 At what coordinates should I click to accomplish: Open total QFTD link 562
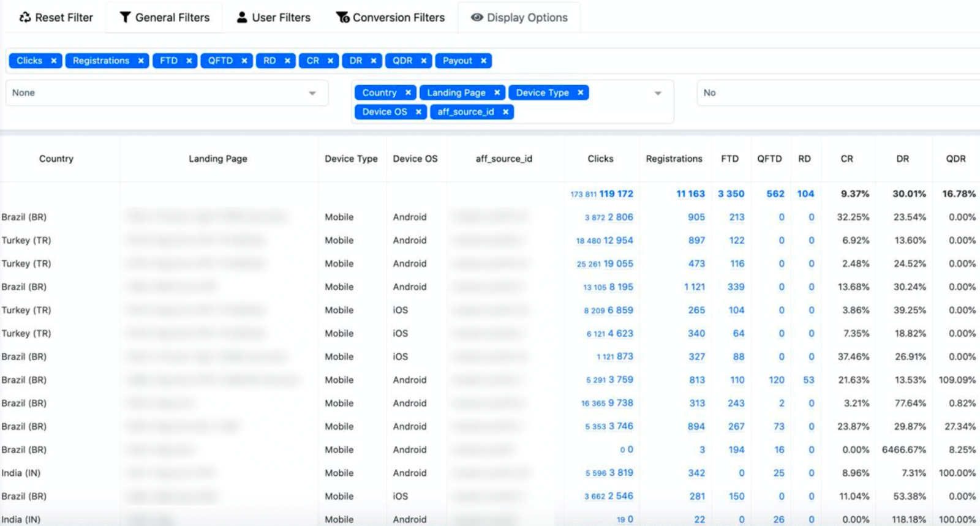click(775, 193)
